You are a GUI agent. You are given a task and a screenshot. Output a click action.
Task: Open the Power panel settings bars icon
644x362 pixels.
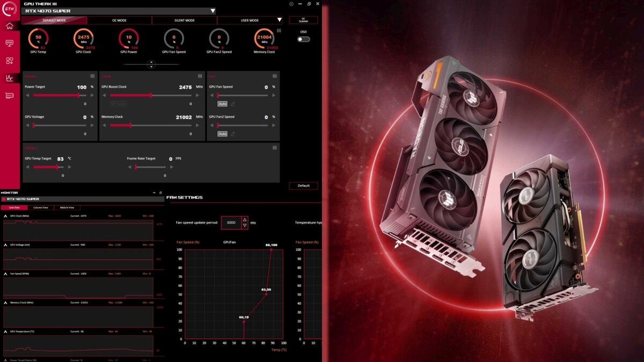click(93, 76)
